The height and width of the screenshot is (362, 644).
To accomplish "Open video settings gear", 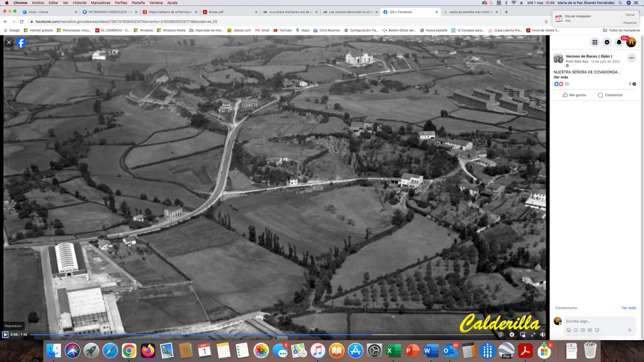I will tap(512, 335).
